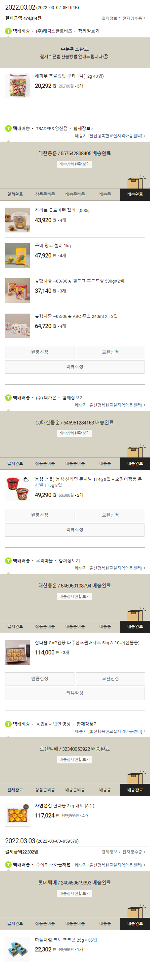Click the green T badge beside 농업회사법인 명성
This screenshot has width=150, height=980.
click(x=8, y=724)
